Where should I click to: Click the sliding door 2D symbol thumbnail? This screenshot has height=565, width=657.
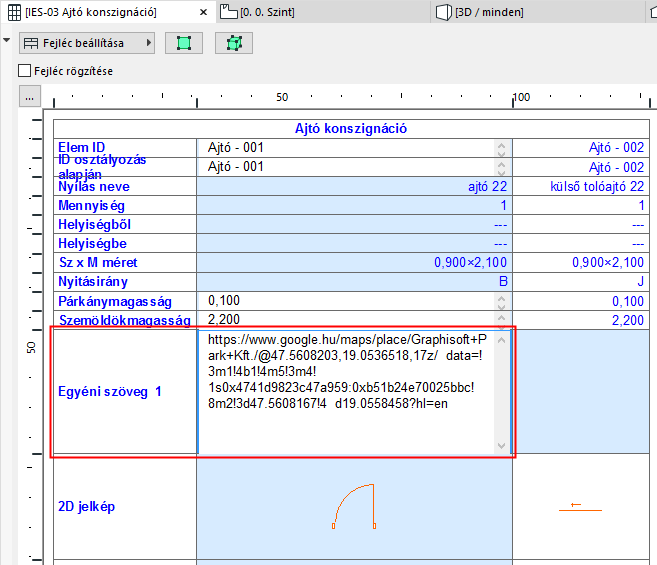click(580, 507)
